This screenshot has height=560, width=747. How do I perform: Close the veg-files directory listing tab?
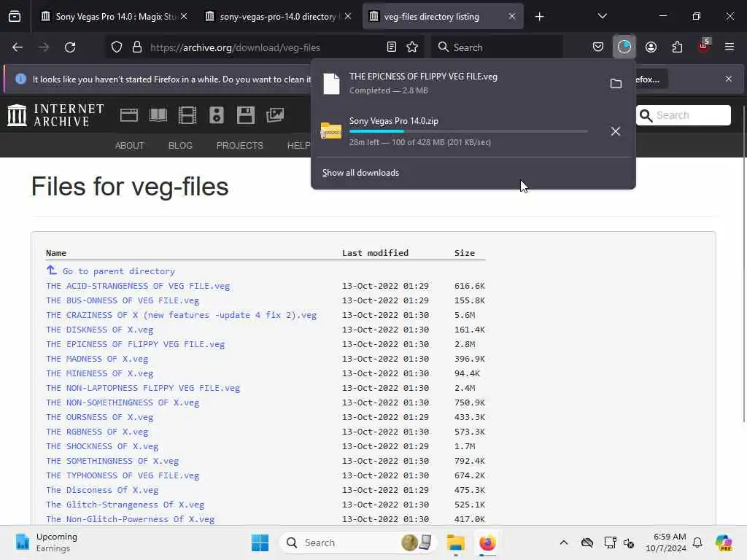[511, 17]
